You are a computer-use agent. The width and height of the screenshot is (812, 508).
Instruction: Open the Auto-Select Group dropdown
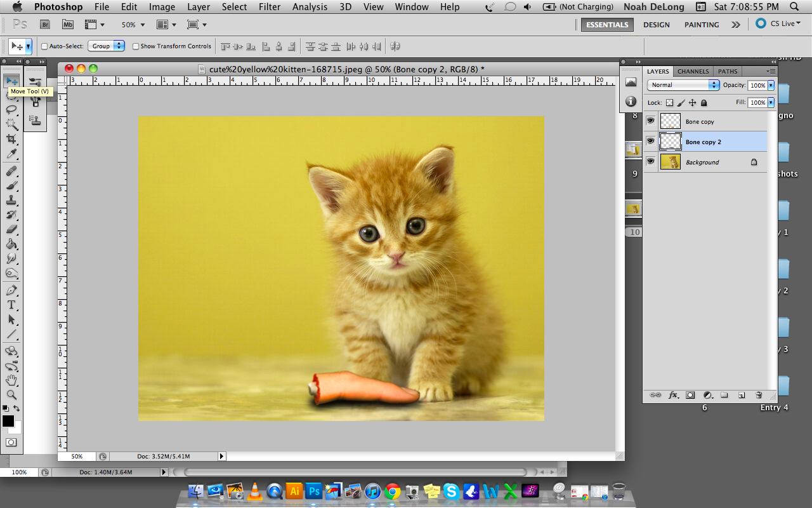106,46
